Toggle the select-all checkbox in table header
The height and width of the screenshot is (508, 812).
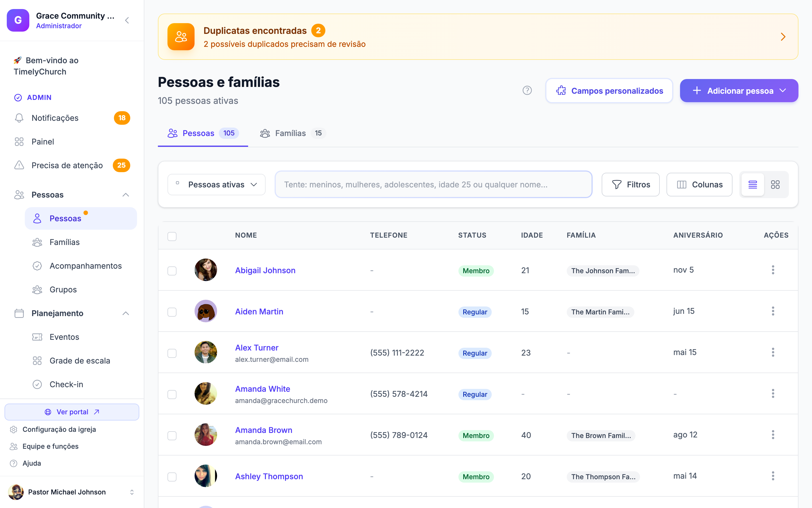(172, 237)
